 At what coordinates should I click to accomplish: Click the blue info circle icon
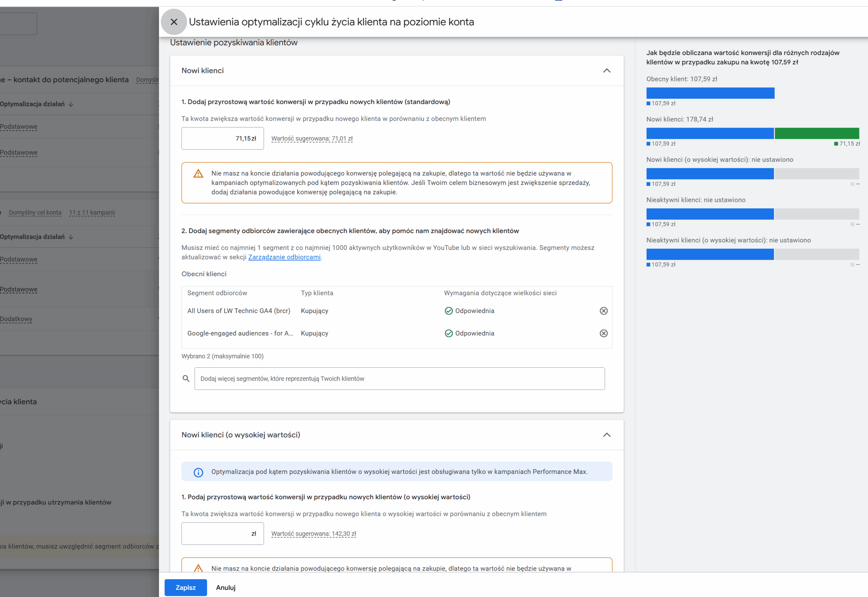point(198,473)
